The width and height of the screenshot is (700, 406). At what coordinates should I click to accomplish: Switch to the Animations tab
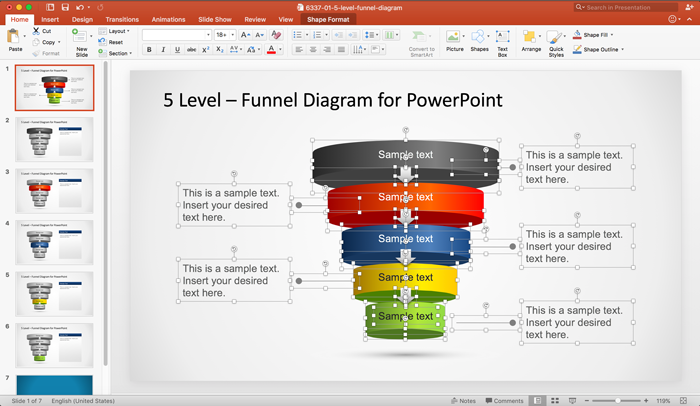point(168,19)
